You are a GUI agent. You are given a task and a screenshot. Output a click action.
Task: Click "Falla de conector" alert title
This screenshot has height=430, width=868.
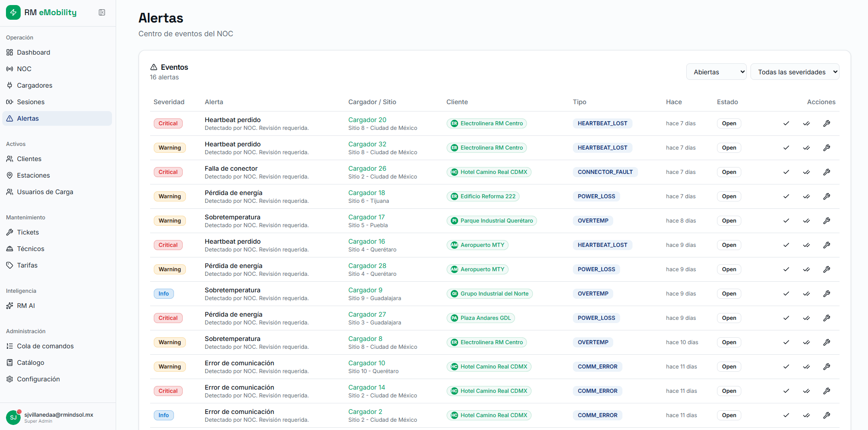[231, 168]
